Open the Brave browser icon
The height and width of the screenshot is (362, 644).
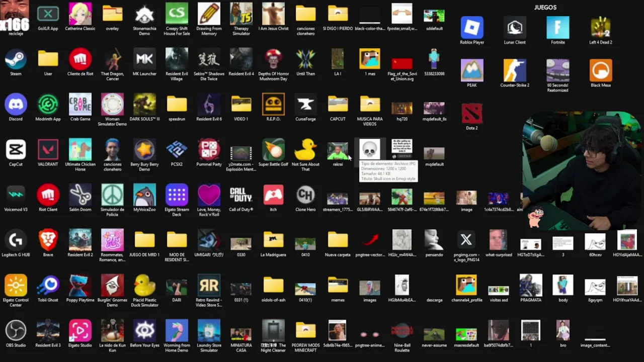coord(48,240)
